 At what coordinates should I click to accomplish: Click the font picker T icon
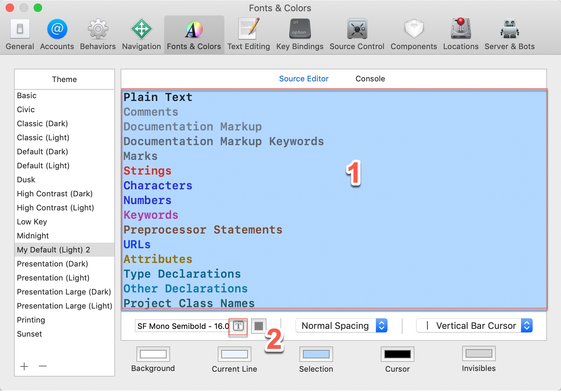(238, 326)
